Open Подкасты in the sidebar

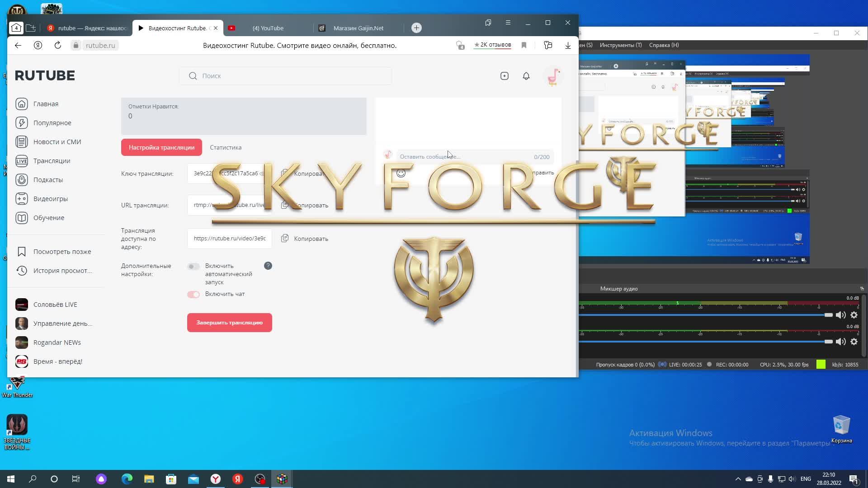48,180
